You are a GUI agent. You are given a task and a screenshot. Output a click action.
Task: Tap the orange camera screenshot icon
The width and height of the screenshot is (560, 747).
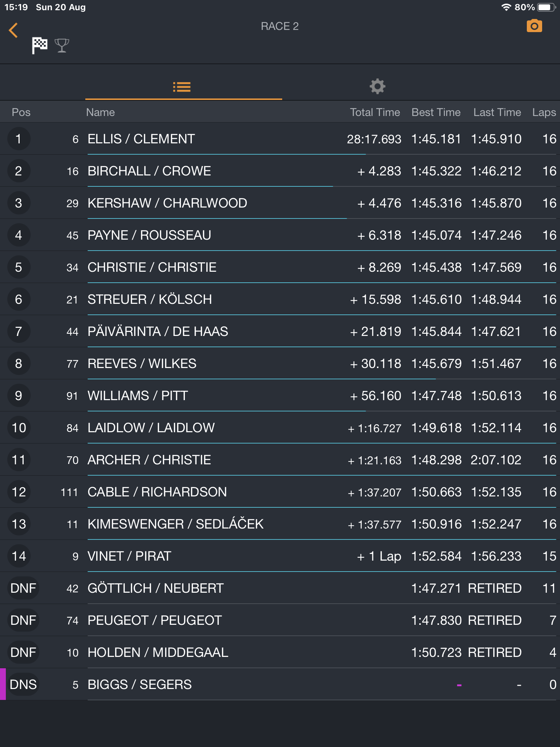[x=534, y=26]
